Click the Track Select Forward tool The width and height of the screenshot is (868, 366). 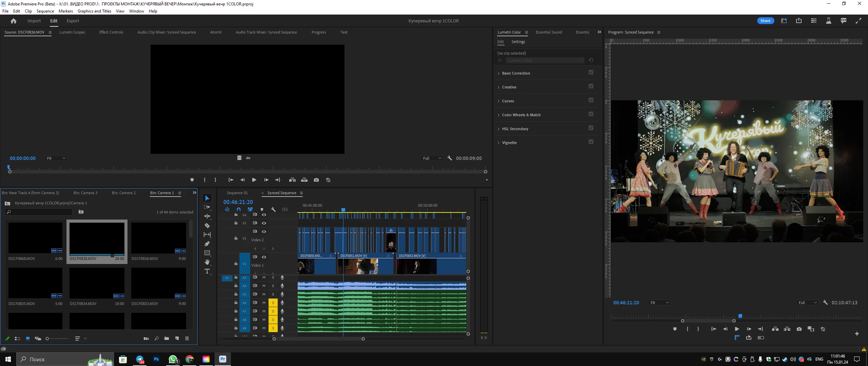207,207
